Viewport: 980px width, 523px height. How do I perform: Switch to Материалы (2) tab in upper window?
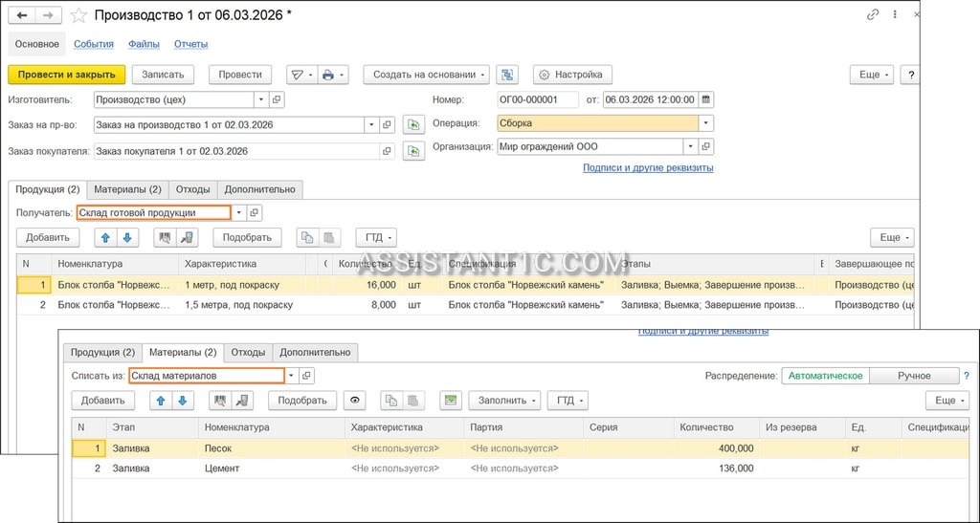[x=127, y=189]
